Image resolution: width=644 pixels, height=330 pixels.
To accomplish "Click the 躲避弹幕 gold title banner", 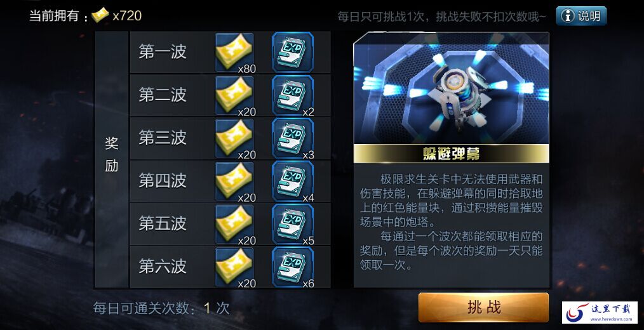I will point(452,154).
